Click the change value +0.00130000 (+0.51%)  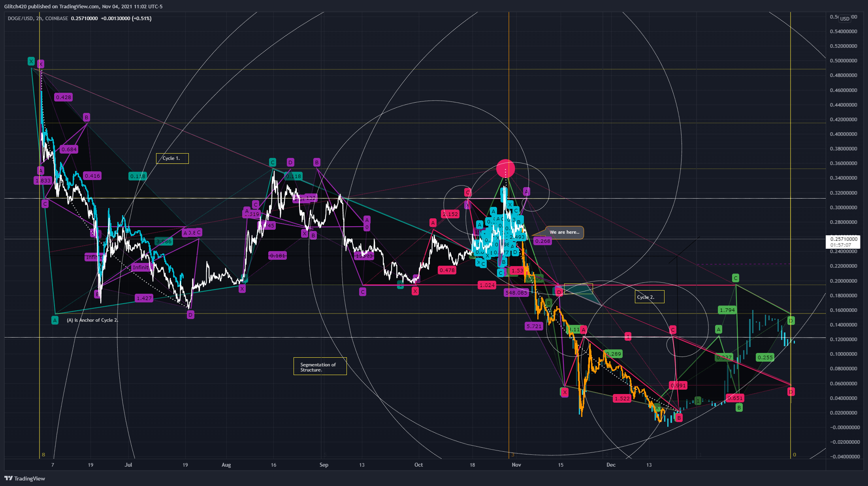pyautogui.click(x=126, y=19)
